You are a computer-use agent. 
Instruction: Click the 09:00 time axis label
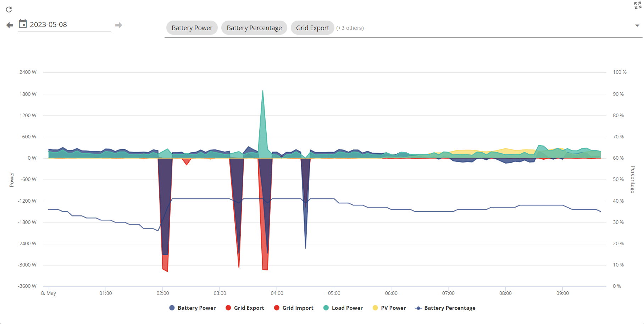(x=562, y=293)
